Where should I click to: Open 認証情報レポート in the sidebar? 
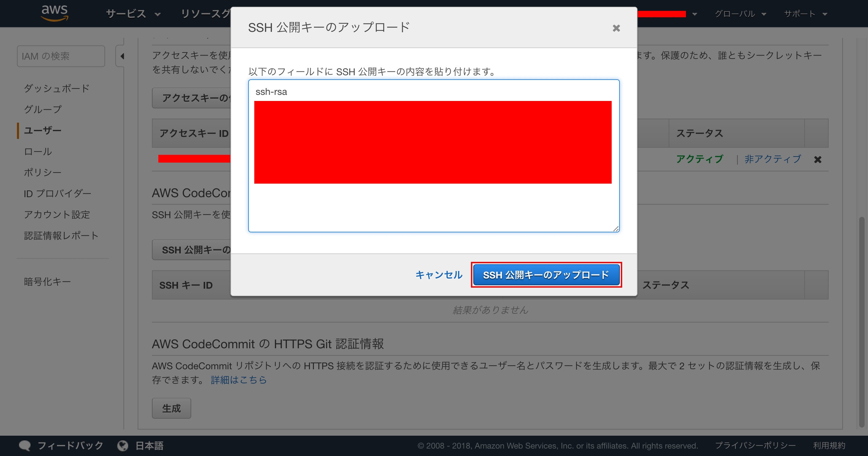[x=61, y=235]
